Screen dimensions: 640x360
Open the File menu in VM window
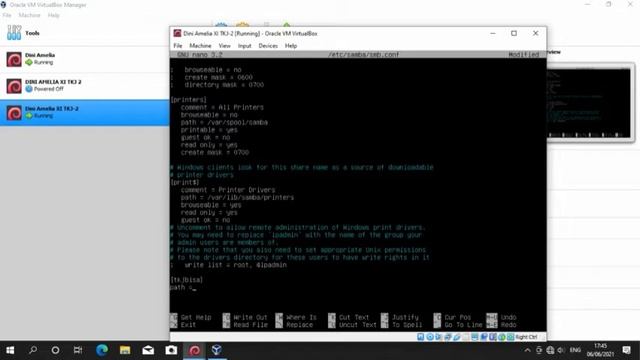(178, 46)
